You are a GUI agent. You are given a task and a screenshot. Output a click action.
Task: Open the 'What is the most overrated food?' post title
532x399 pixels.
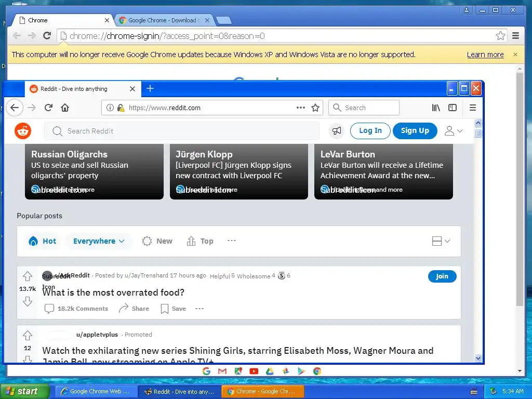113,292
